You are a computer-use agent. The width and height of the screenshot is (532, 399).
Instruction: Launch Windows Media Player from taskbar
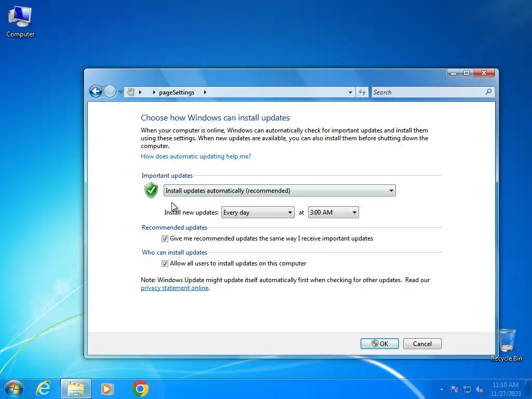coord(107,389)
